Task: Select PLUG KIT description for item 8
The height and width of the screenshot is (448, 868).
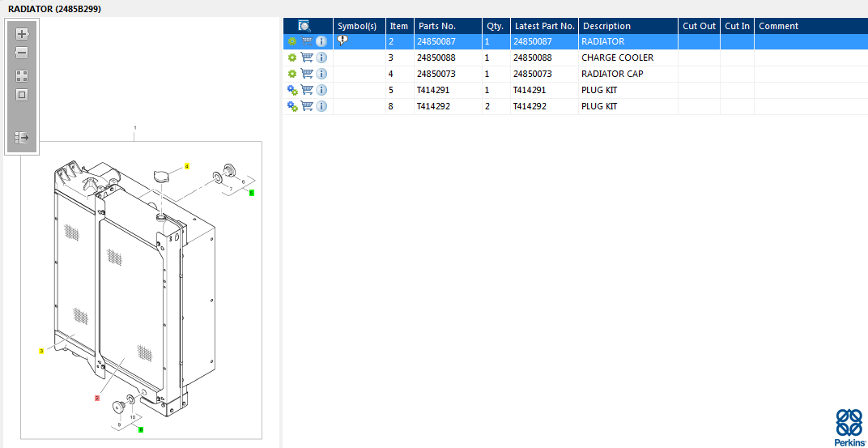Action: (628, 106)
